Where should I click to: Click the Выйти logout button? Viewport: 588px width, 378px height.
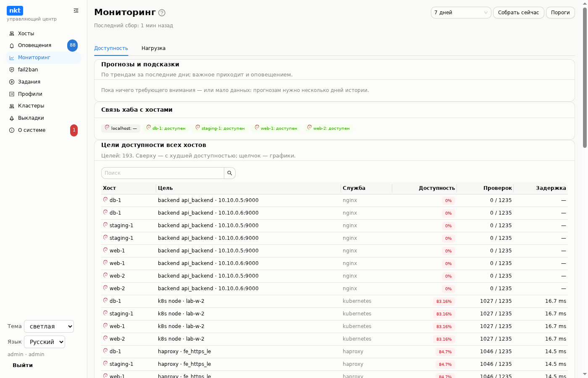23,365
